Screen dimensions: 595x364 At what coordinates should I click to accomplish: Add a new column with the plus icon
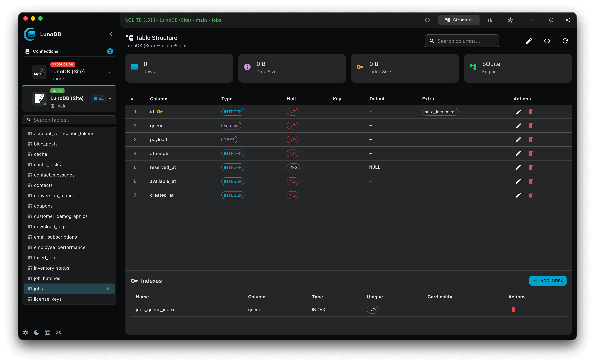(x=511, y=41)
